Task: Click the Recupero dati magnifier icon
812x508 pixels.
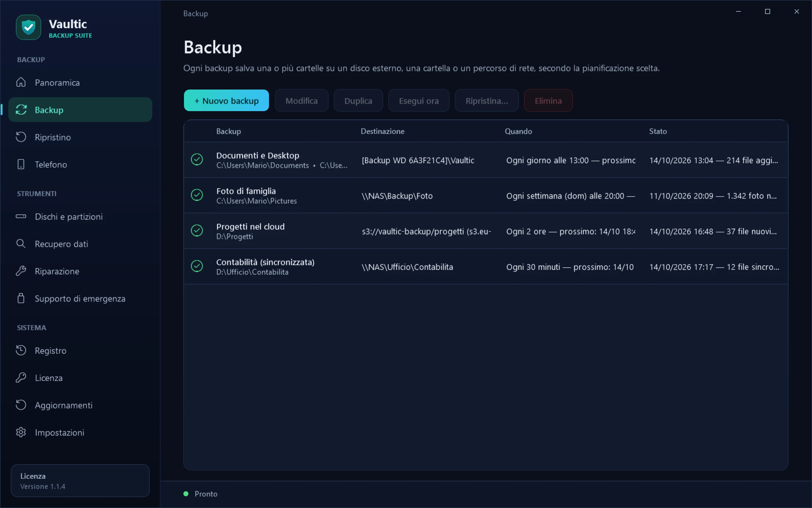Action: (21, 244)
